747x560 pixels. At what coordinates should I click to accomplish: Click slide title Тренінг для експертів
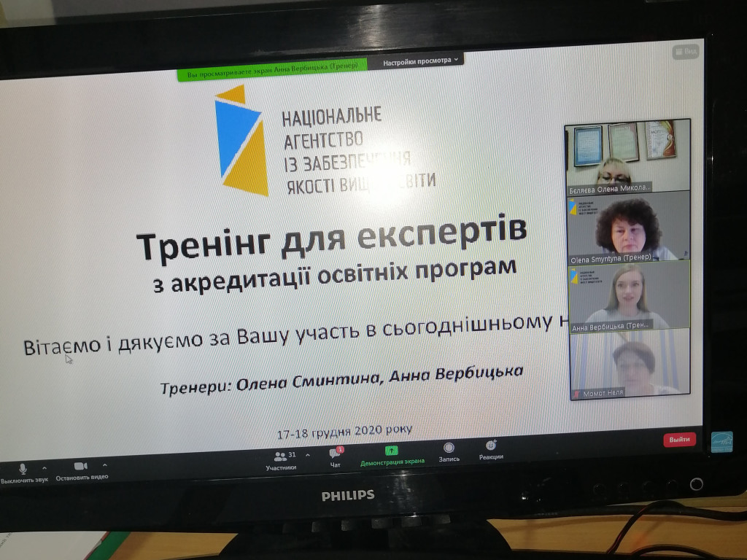tap(332, 239)
